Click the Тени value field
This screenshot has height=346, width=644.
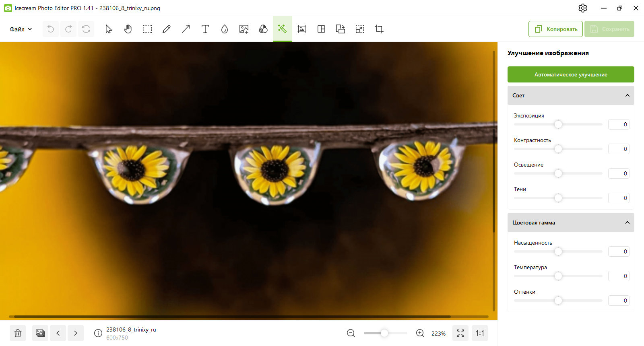[x=619, y=198]
